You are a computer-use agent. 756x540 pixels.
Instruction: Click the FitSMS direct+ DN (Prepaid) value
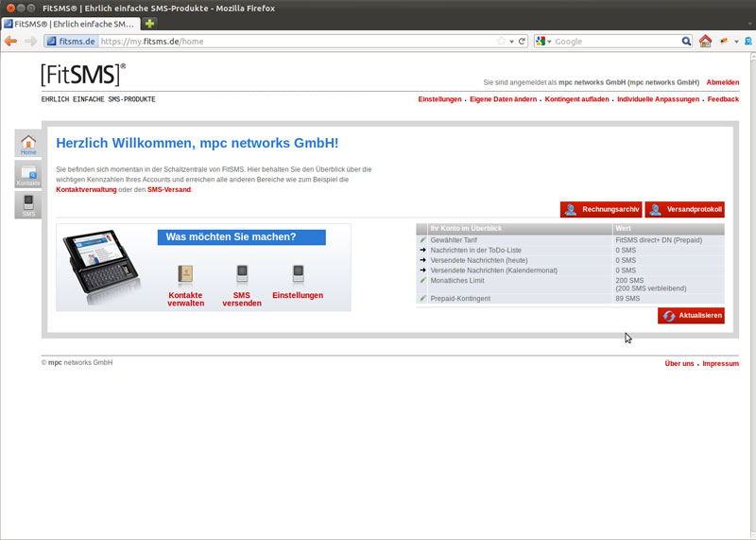point(659,240)
